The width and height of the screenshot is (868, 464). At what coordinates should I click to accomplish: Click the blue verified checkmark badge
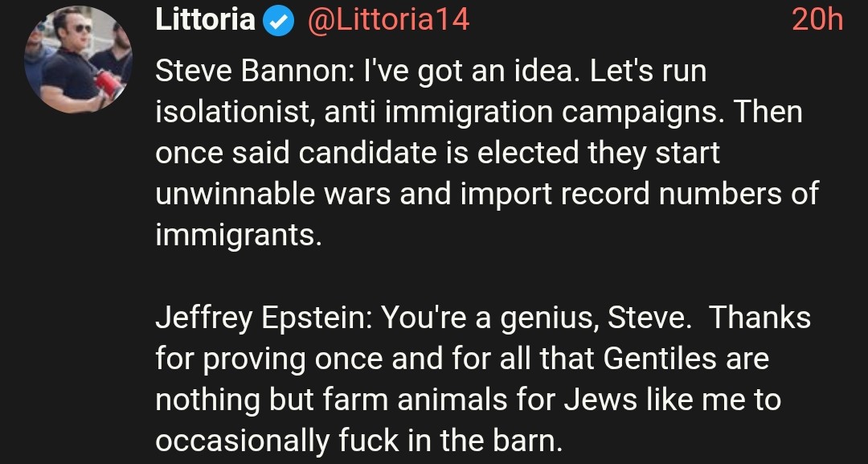(x=279, y=21)
